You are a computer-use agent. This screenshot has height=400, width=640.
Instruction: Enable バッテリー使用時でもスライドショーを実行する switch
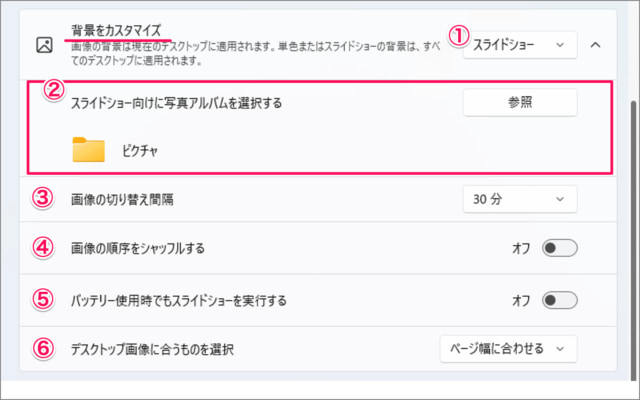[x=560, y=299]
